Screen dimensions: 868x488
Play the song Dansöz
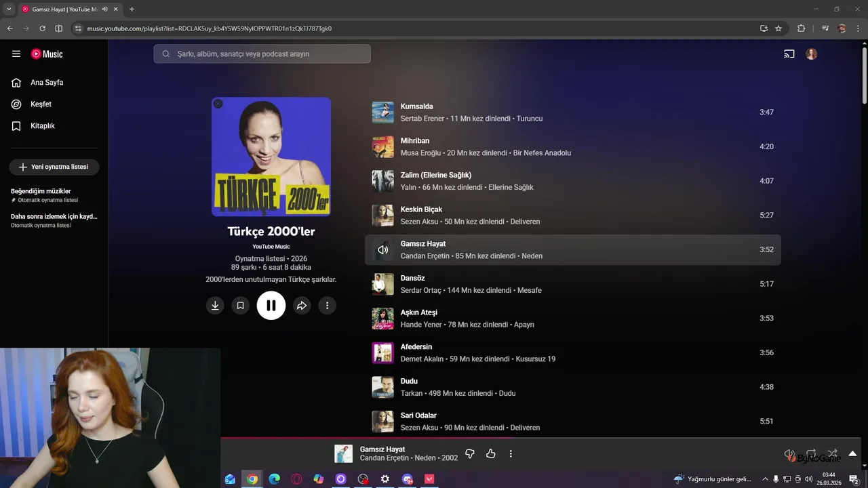coord(412,278)
